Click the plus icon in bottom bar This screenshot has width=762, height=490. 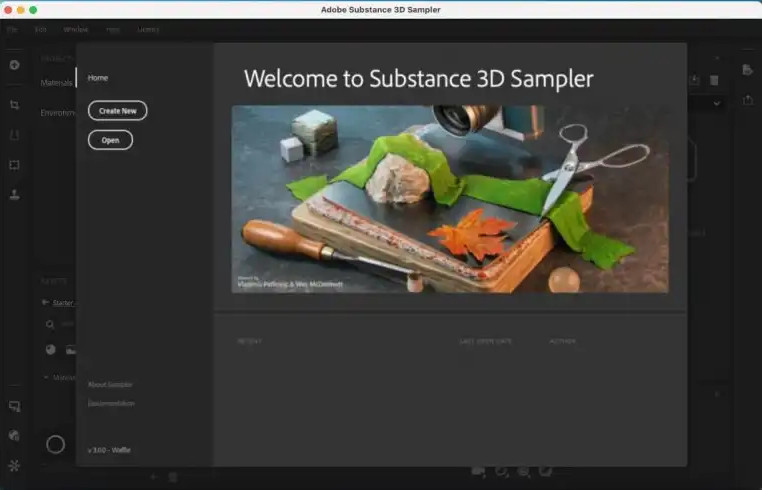[x=154, y=477]
